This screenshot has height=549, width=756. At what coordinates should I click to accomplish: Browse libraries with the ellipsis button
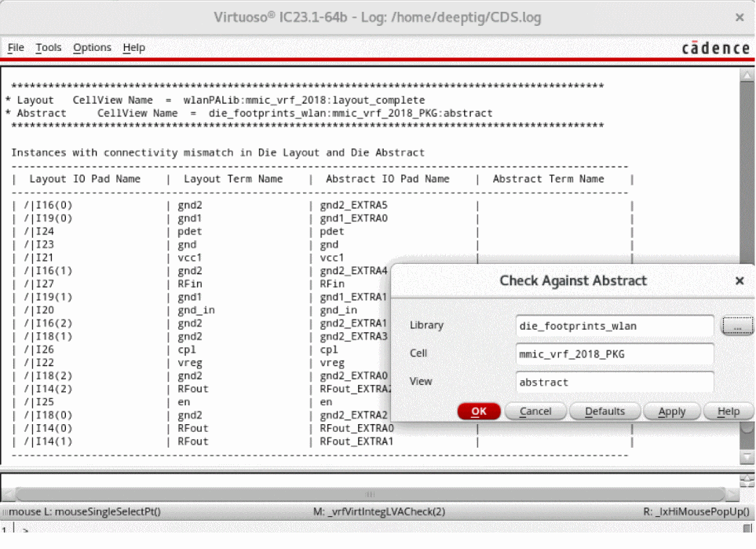point(736,326)
